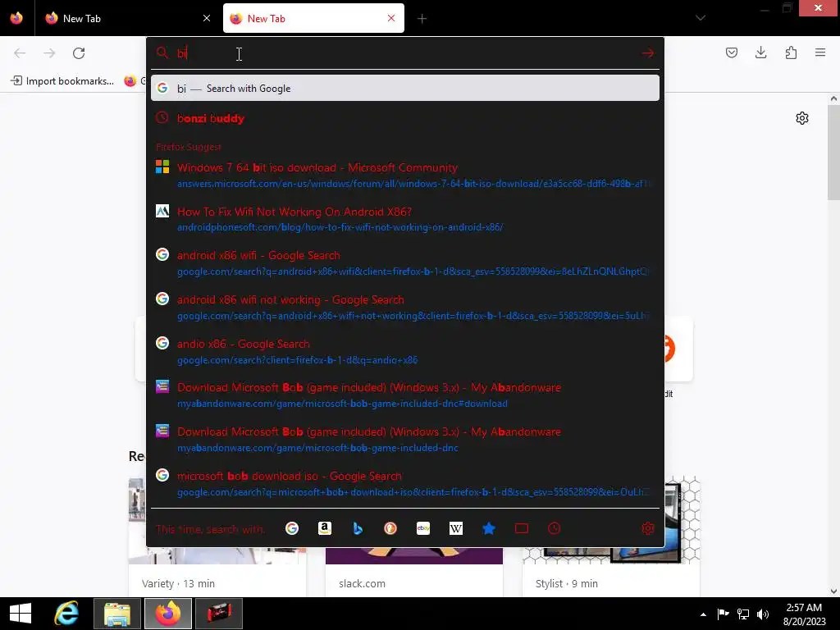This screenshot has height=630, width=840.
Task: Click scrollbar down arrow
Action: [x=833, y=591]
